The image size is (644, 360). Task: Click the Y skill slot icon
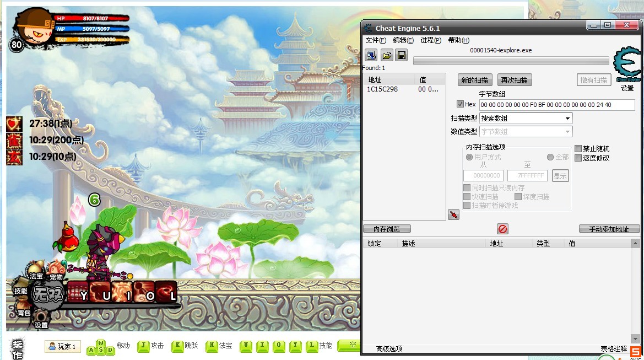click(x=78, y=292)
